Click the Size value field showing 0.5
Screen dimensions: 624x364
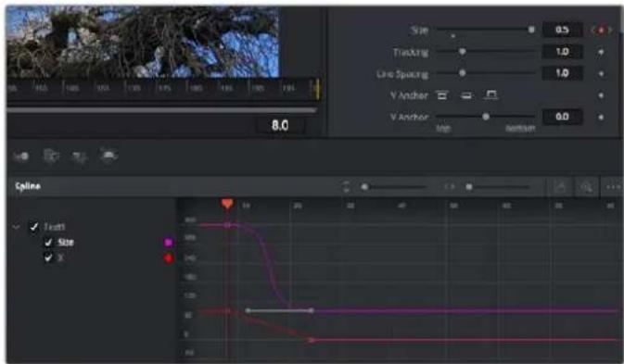click(x=562, y=30)
